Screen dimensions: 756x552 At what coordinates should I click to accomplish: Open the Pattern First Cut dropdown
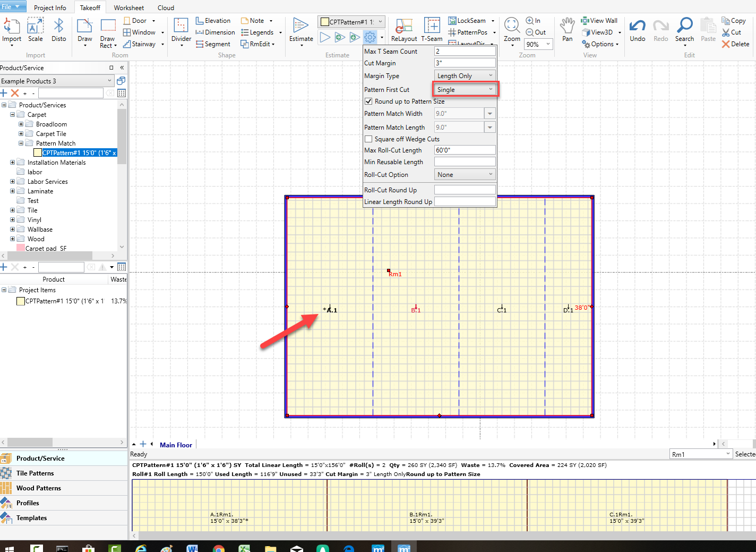(x=465, y=90)
